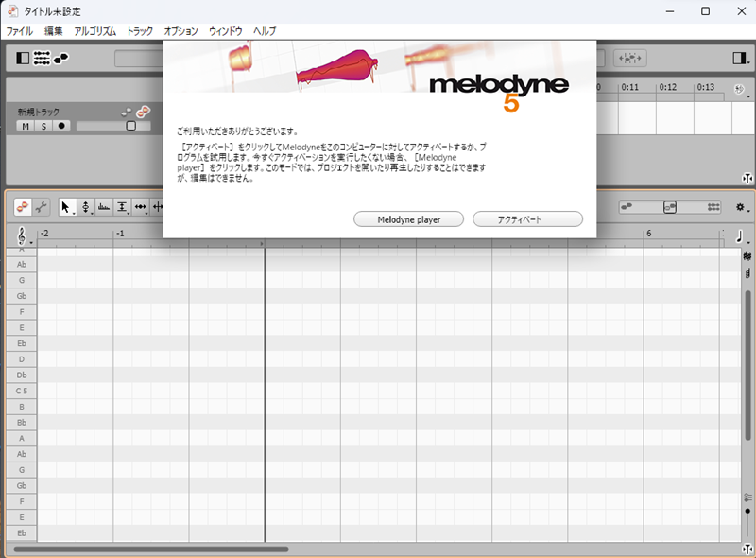756x558 pixels.
Task: Click bar 6 on the note editor ruler
Action: (x=649, y=234)
